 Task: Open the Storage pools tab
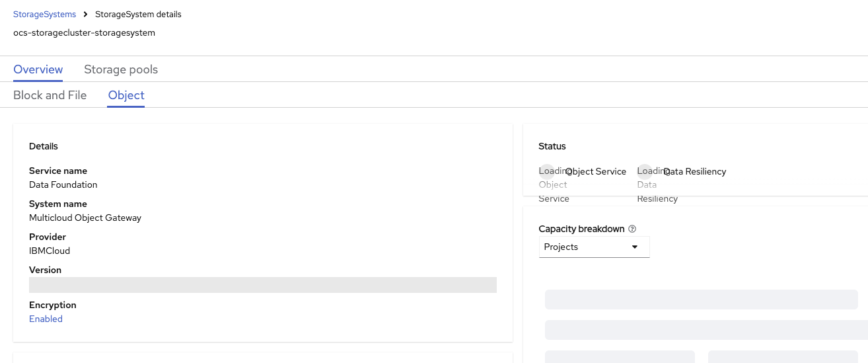click(121, 69)
